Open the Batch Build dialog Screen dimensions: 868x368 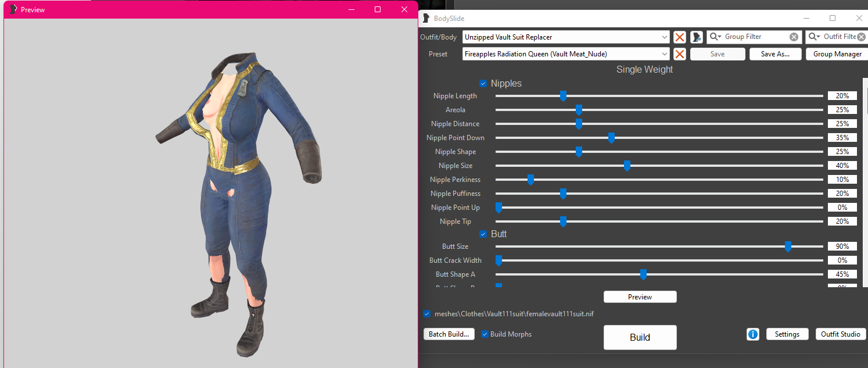point(449,334)
